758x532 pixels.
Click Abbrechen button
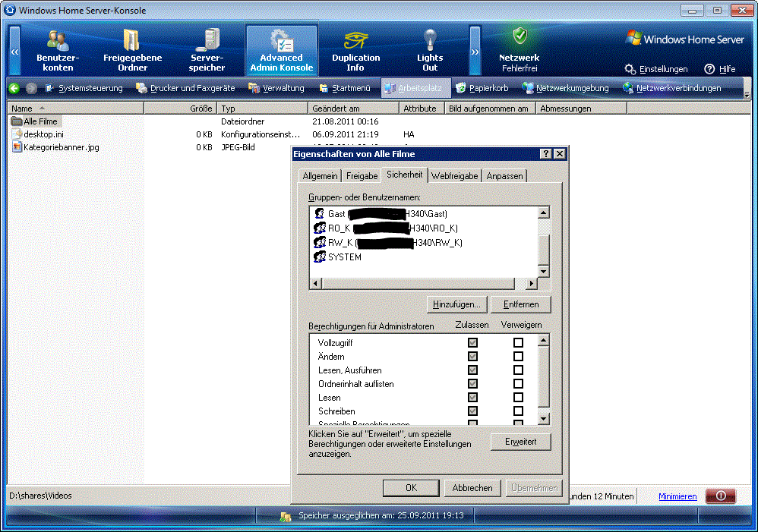[x=472, y=488]
